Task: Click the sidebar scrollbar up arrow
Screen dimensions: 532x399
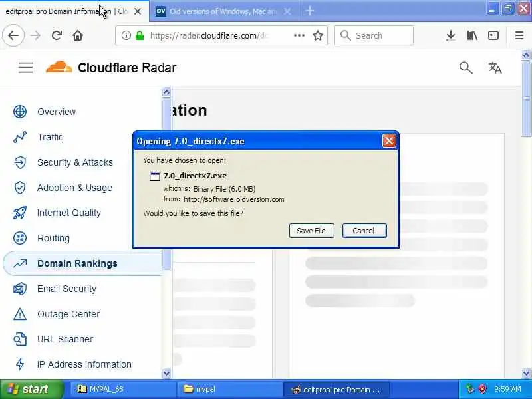Action: click(x=166, y=92)
